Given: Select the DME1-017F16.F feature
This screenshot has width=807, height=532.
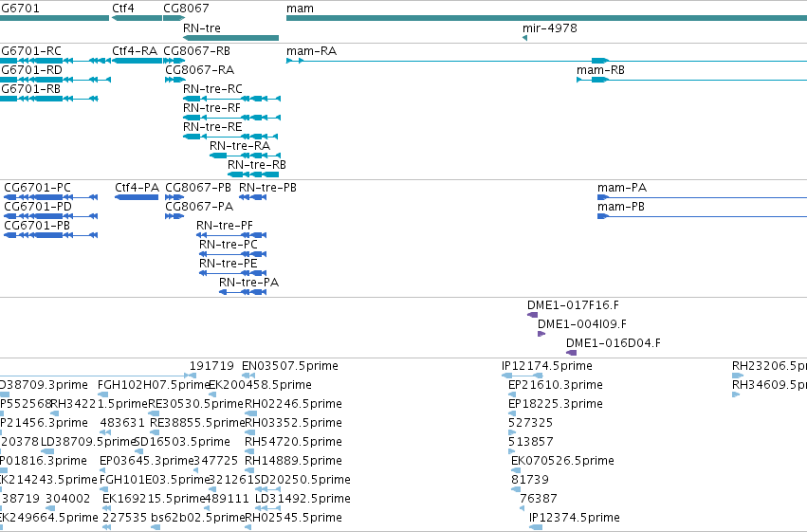Looking at the screenshot, I should (532, 315).
